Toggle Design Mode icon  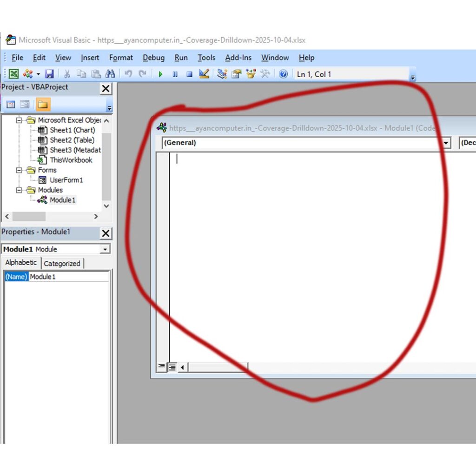pyautogui.click(x=204, y=74)
